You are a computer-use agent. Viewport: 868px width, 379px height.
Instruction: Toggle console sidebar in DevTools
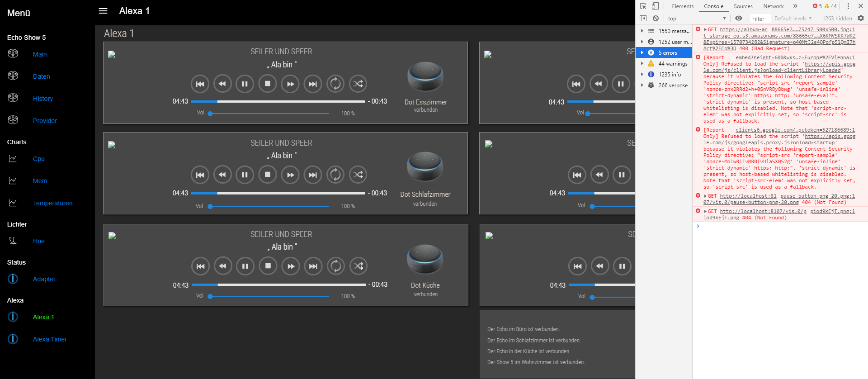coord(643,19)
